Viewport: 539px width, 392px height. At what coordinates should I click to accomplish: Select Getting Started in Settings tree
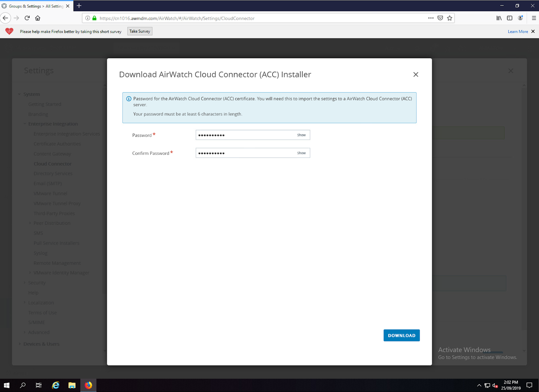coord(45,104)
